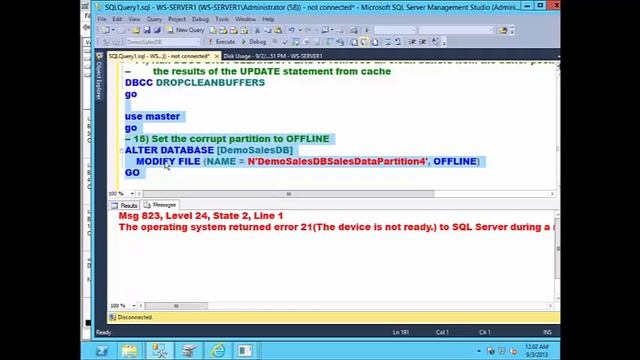Open the Tools menu
Viewport: 640px width, 360px height.
(222, 19)
